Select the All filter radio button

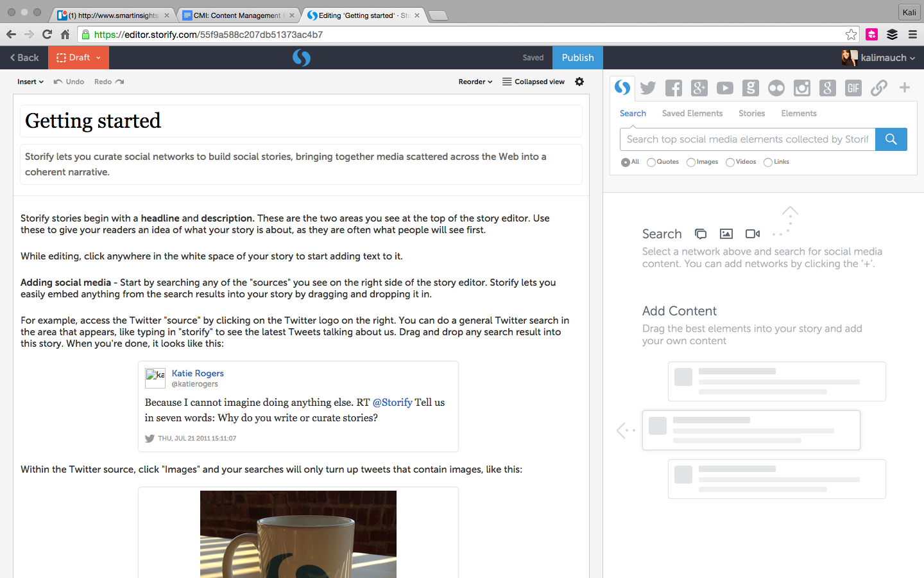pyautogui.click(x=625, y=162)
